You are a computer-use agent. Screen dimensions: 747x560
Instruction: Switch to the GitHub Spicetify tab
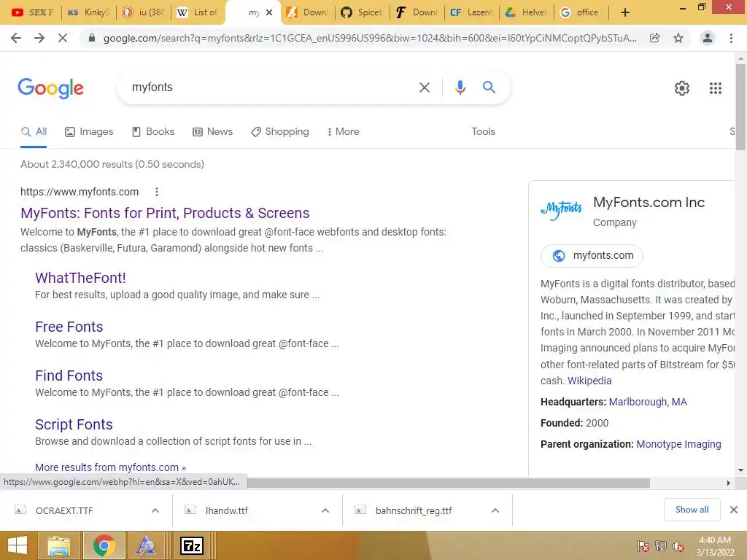point(362,12)
